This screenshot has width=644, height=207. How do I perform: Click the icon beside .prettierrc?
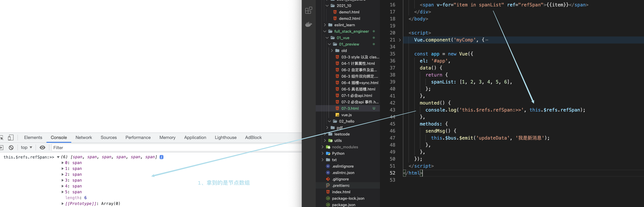coord(328,185)
